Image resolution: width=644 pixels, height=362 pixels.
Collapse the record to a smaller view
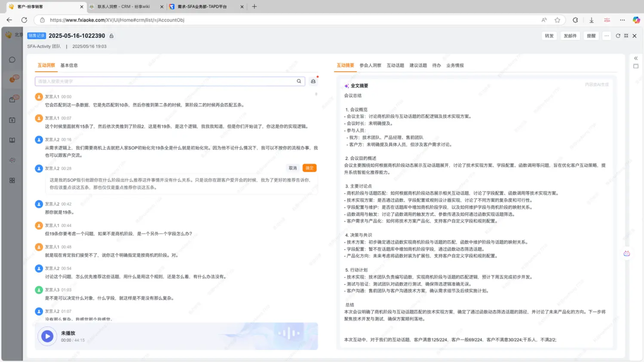pyautogui.click(x=626, y=36)
